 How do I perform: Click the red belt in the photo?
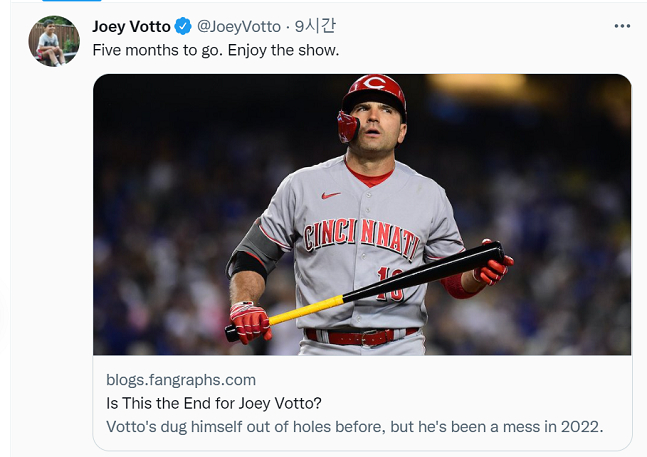coord(360,337)
